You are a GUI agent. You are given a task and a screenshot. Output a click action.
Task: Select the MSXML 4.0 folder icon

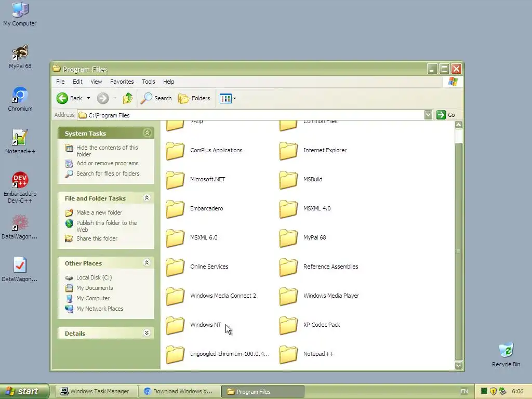[x=288, y=209]
